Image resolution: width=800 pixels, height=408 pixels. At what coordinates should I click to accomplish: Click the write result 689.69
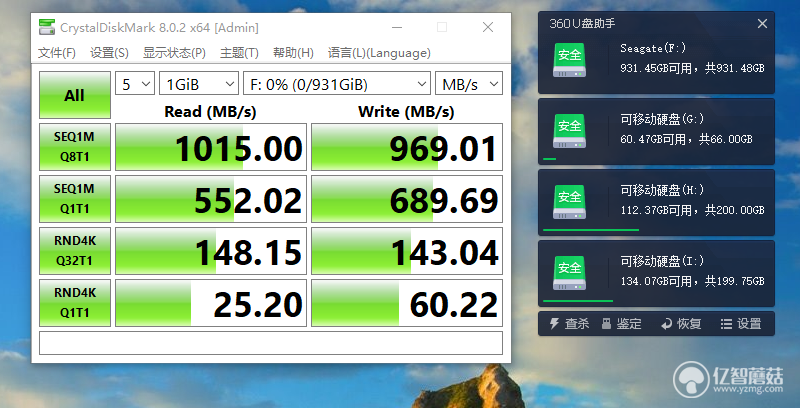pos(407,199)
